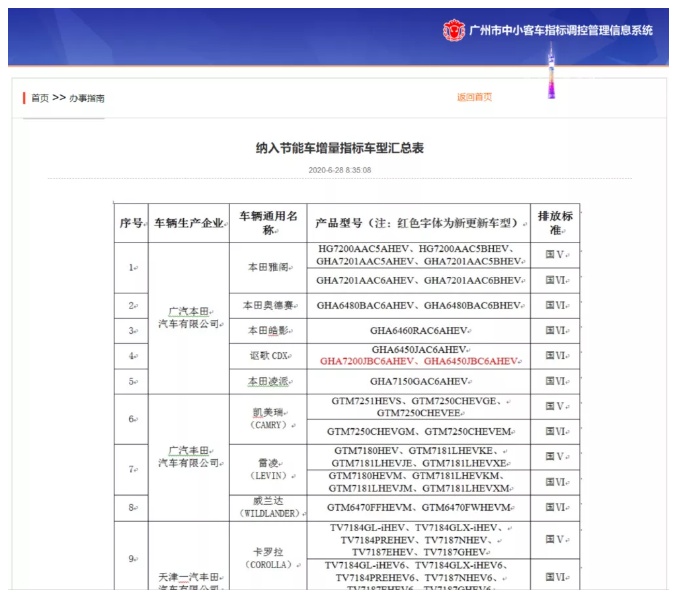Click the page title 纳入节能车增量指标车型汇总表
This screenshot has height=604, width=683.
tap(340, 148)
